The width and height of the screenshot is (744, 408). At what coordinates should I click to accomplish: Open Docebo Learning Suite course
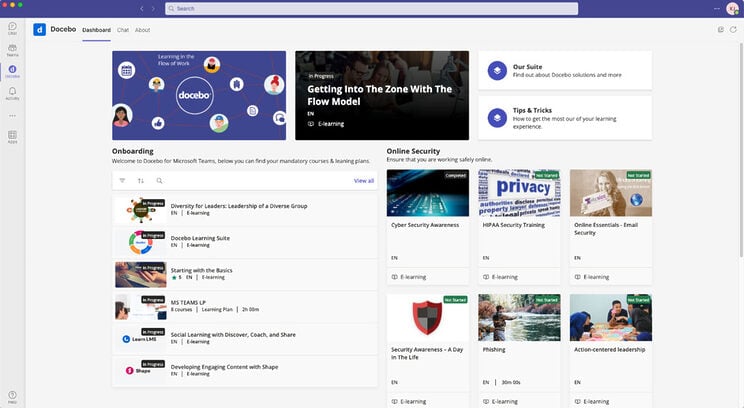(x=245, y=241)
